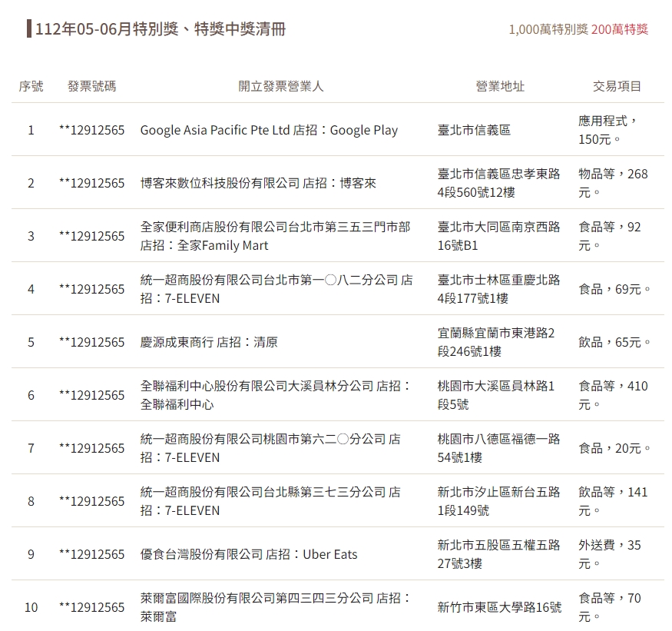Click the 序號 column header
672x631 pixels.
coord(31,86)
